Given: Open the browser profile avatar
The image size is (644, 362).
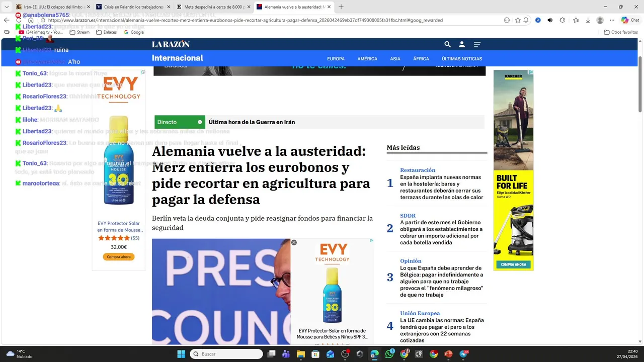Looking at the screenshot, I should 600,20.
